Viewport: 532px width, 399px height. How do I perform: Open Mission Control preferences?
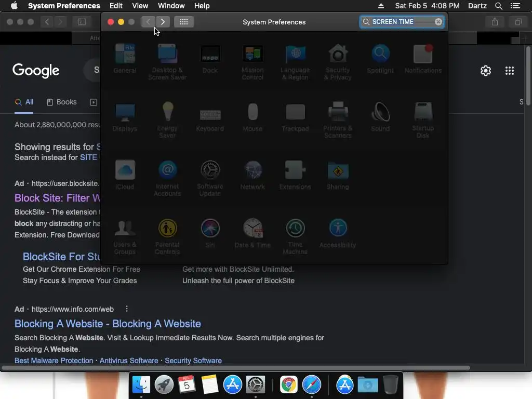(252, 62)
